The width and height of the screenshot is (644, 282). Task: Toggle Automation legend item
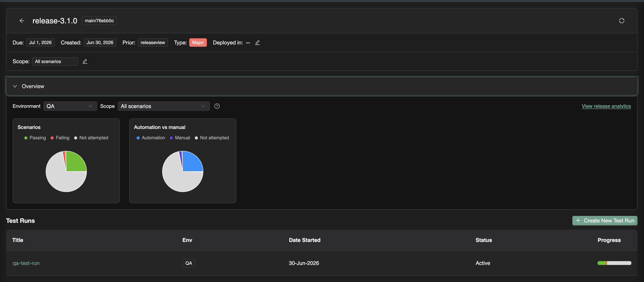151,138
